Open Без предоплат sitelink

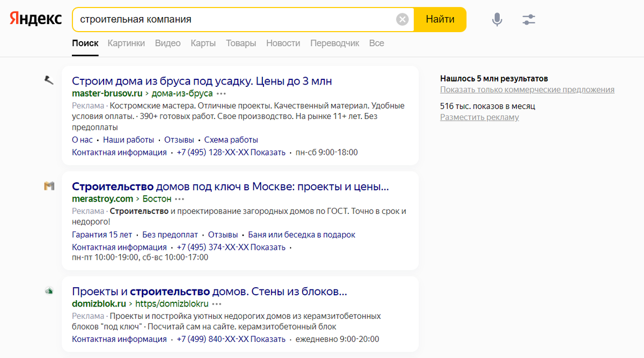[170, 235]
